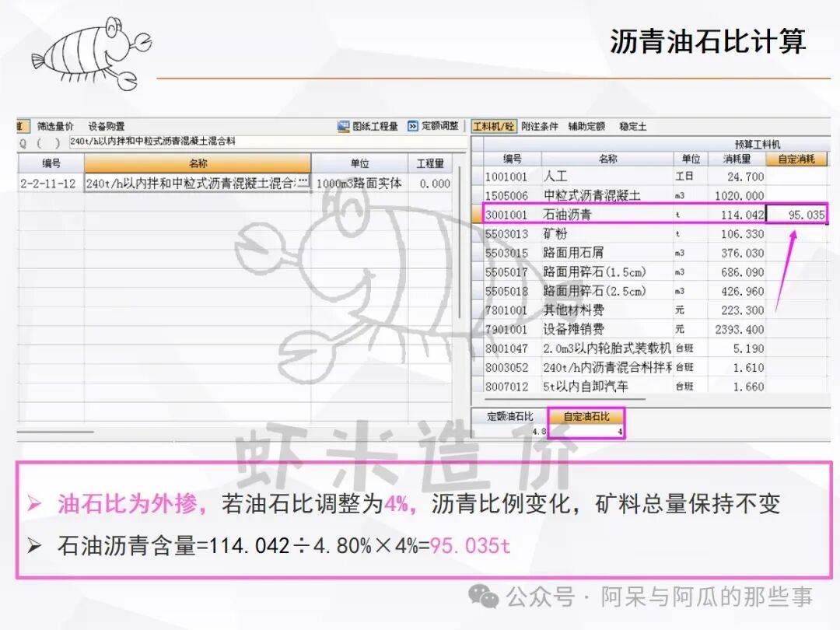
Task: Click the materials list horizontal scrollbar
Action: tap(565, 399)
